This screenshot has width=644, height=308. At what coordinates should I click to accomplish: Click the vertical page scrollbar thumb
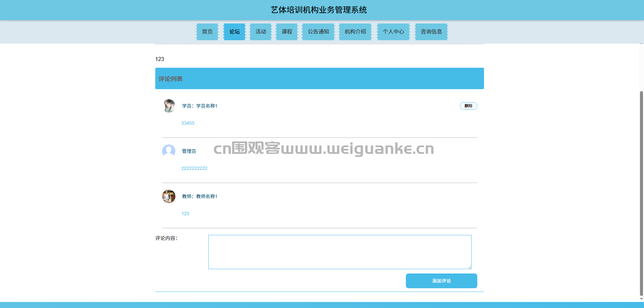tap(641, 194)
